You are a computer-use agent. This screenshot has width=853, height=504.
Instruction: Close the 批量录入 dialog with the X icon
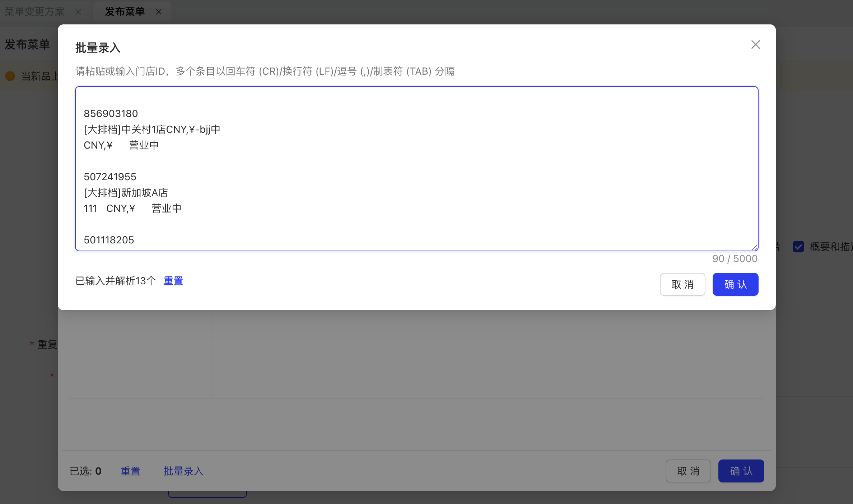click(755, 45)
